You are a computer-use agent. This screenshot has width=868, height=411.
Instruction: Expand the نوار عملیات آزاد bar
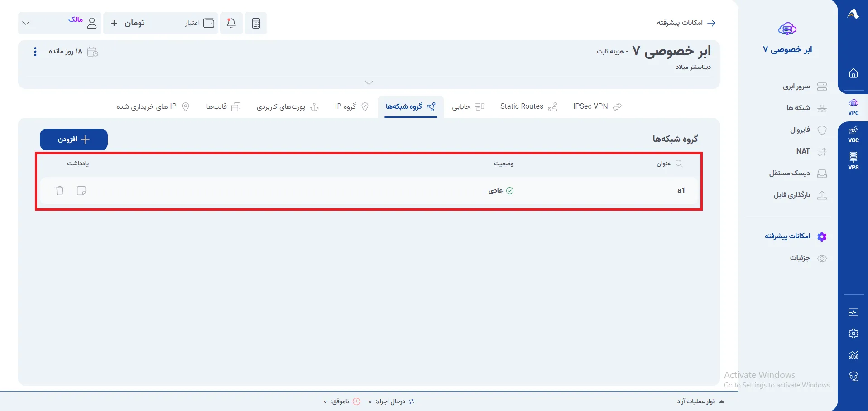point(700,401)
